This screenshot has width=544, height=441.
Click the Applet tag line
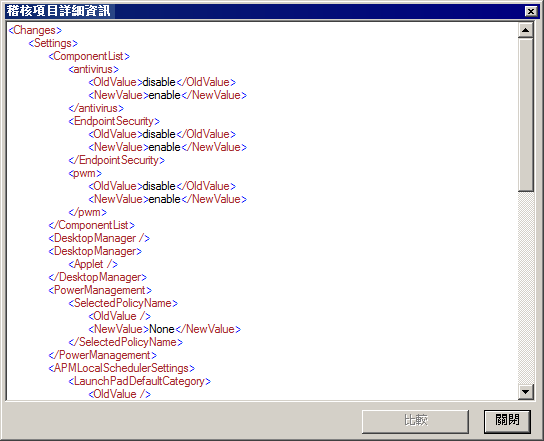point(93,264)
